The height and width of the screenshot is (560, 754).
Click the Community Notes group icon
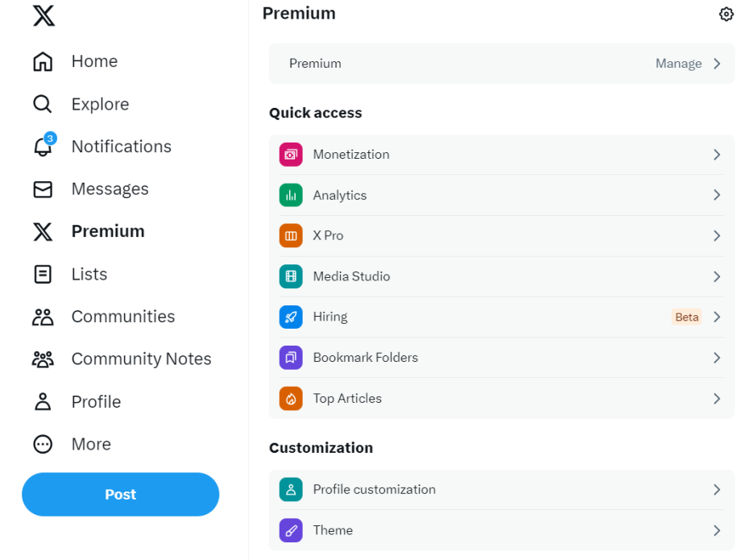[x=43, y=359]
